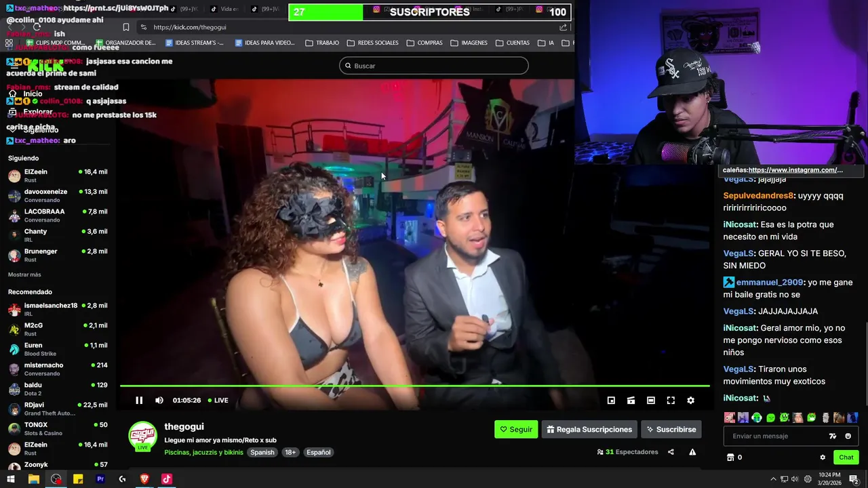Screen dimensions: 868x488
Task: Open the TRABAJO bookmarks folder
Action: click(x=322, y=43)
